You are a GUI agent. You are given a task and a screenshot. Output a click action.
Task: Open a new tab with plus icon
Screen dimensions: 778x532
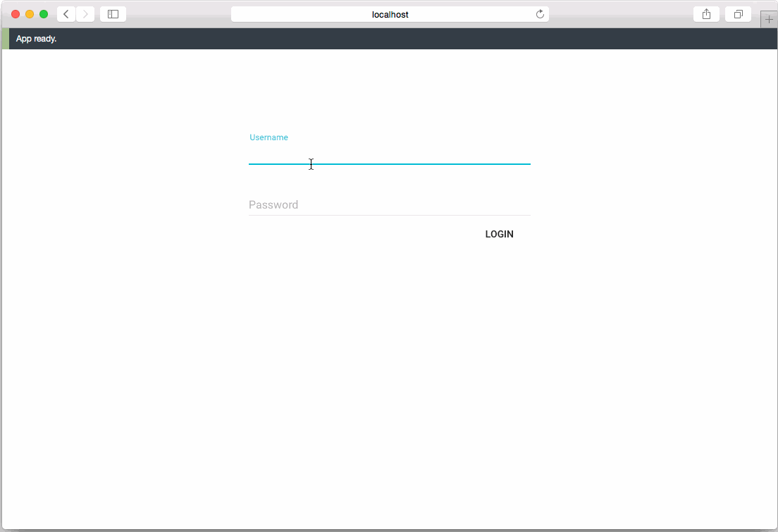[x=768, y=19]
